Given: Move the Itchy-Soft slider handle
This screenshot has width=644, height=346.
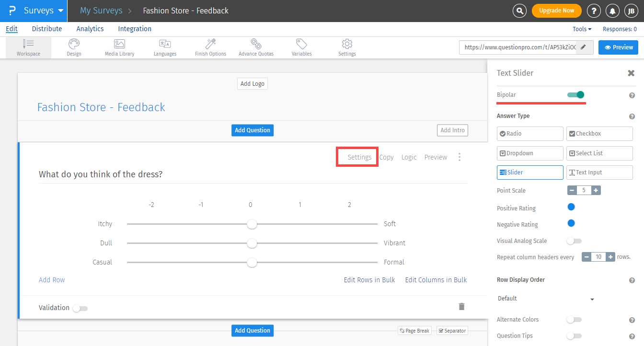Looking at the screenshot, I should coord(252,224).
